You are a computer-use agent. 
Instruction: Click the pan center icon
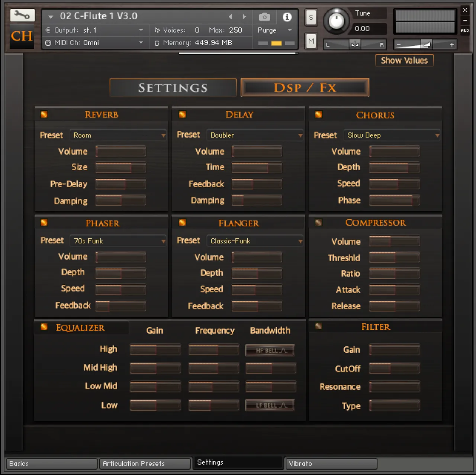(x=355, y=45)
